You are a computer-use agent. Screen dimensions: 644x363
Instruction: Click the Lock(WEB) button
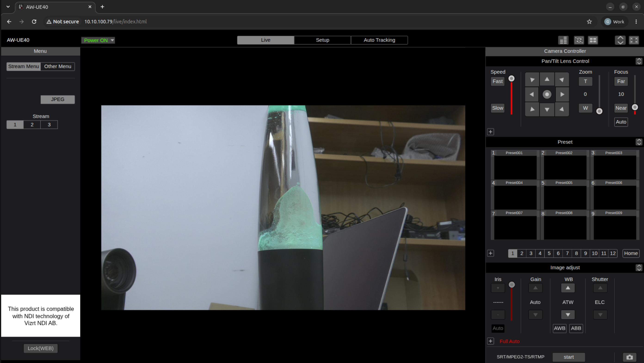[x=40, y=348]
